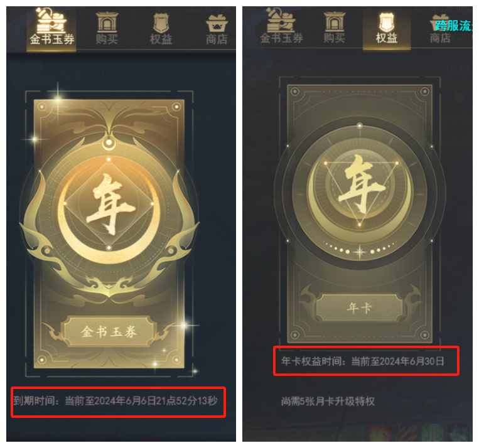Click the dimmed 金书玉券 treasure icon in the right panel
The image size is (479, 448).
[281, 20]
